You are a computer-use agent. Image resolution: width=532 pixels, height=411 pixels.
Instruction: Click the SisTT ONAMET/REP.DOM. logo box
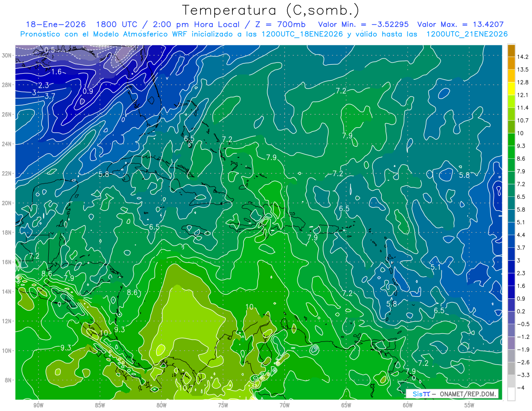452,394
